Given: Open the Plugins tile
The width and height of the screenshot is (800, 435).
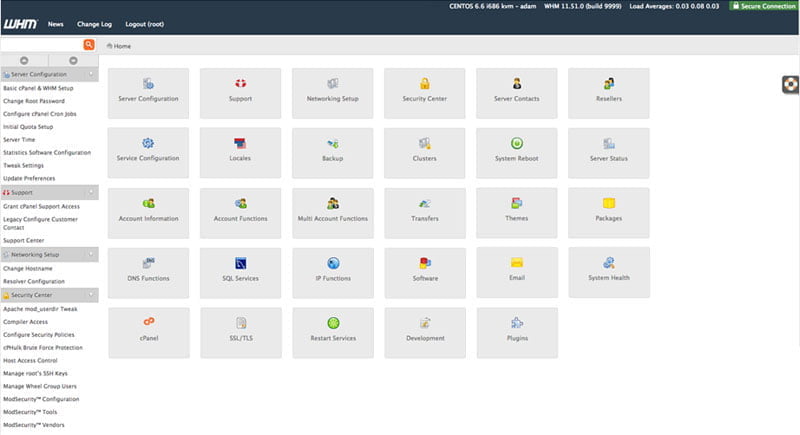Looking at the screenshot, I should coord(516,332).
